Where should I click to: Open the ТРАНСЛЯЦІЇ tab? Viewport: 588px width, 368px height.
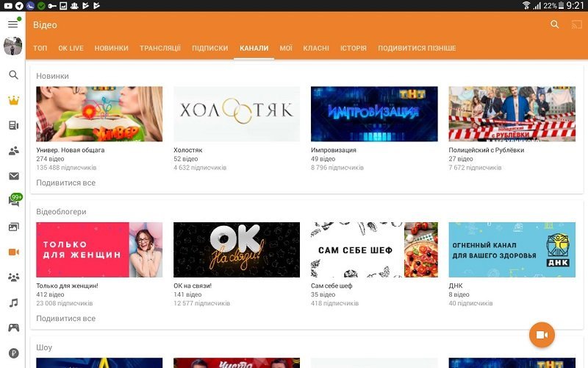click(x=159, y=49)
